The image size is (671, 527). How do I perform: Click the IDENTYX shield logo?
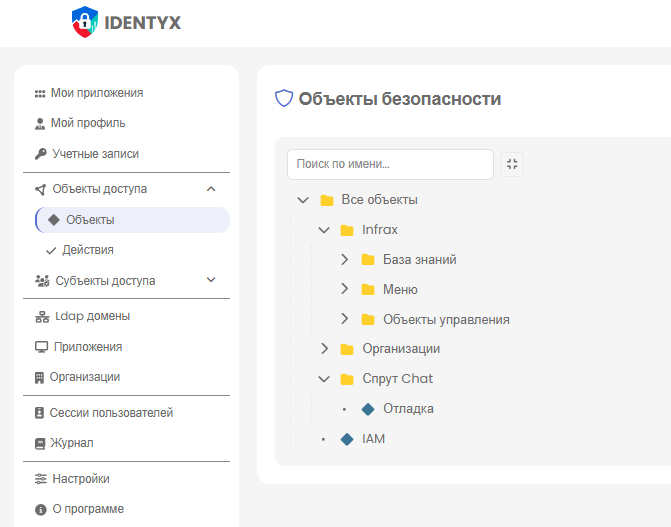86,22
